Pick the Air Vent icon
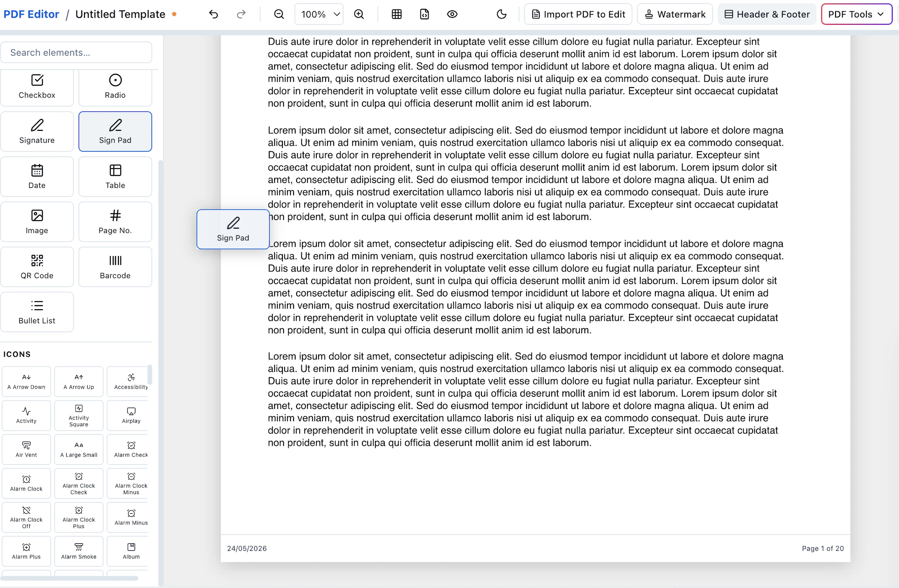The height and width of the screenshot is (588, 899). tap(26, 449)
